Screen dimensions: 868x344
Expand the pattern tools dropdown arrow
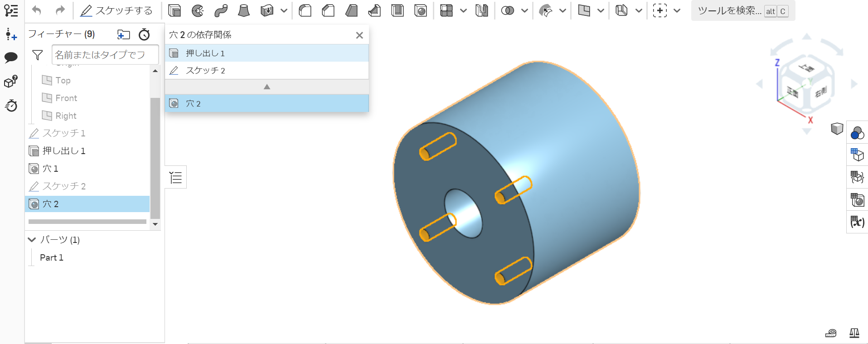[x=463, y=10]
